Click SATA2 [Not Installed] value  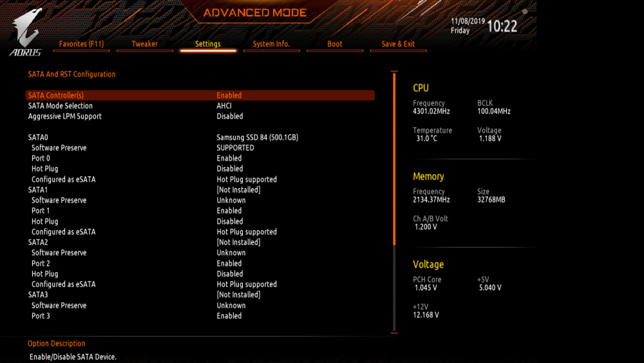tap(239, 242)
